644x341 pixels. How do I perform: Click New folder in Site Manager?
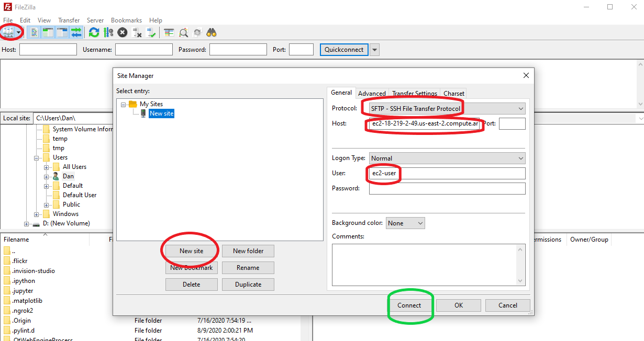(248, 251)
